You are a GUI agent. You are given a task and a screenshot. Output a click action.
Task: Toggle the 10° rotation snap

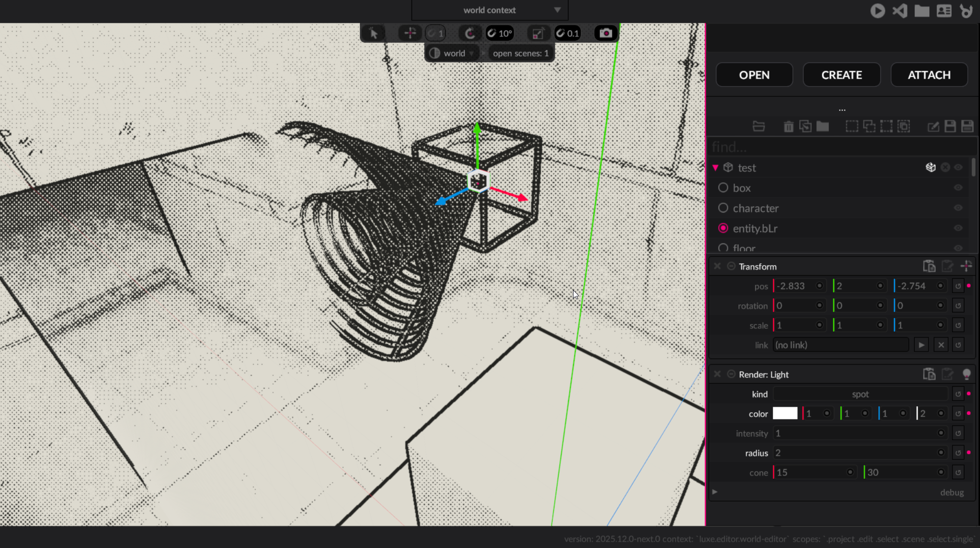[500, 33]
